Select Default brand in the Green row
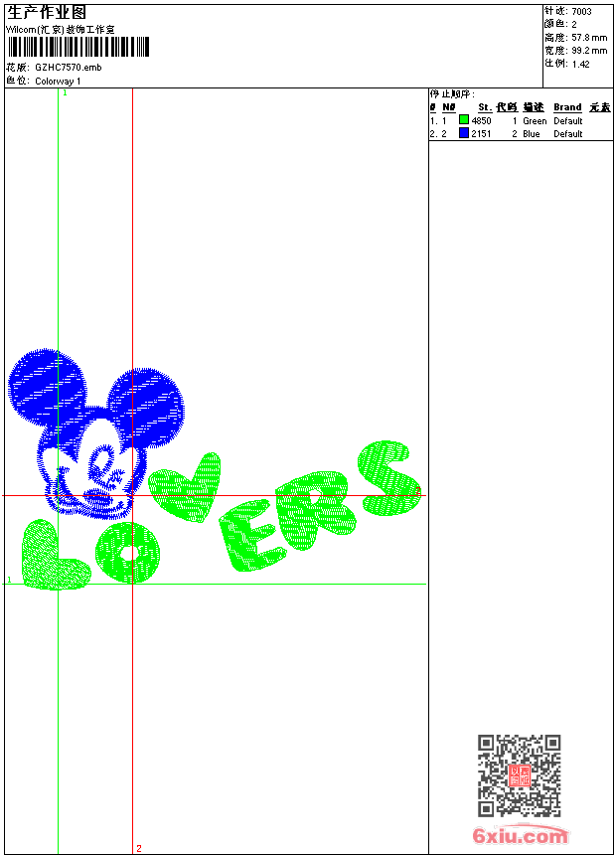616x855 pixels. [568, 121]
